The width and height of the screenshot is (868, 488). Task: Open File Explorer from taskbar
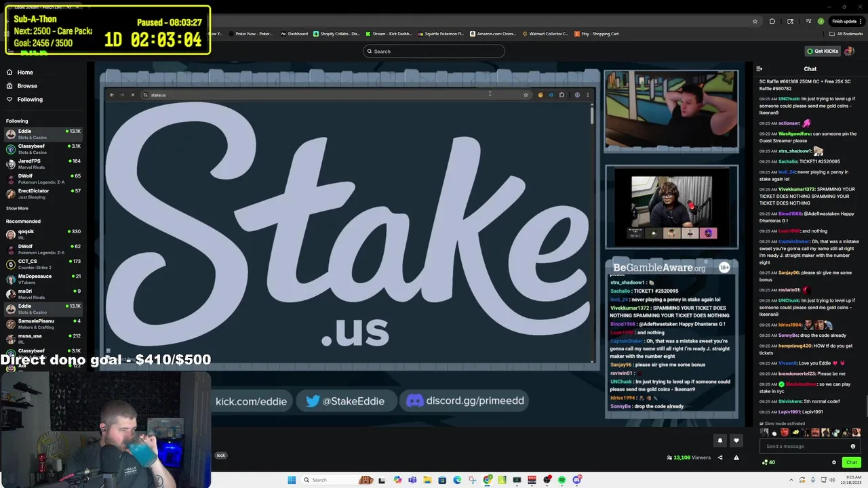click(x=428, y=480)
